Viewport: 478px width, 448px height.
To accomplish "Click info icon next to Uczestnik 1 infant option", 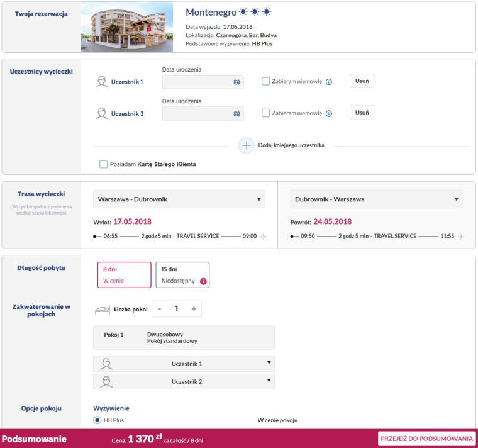I will pyautogui.click(x=328, y=82).
